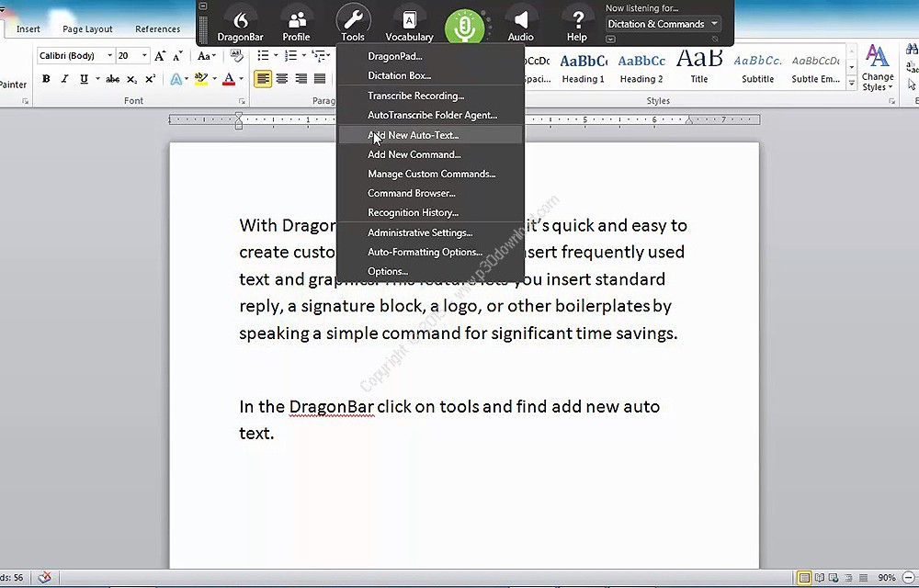Toggle Strikethrough formatting
919x588 pixels.
(x=112, y=79)
